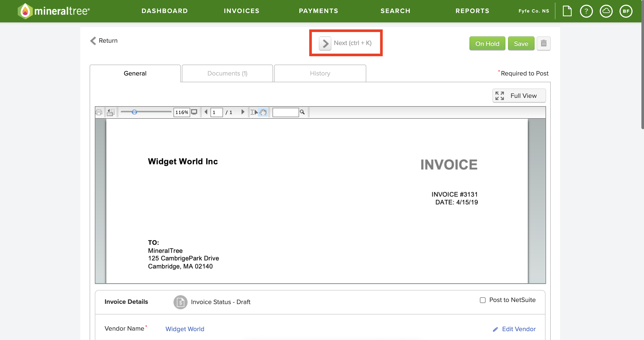Click the Save button
This screenshot has width=644, height=340.
[x=521, y=43]
